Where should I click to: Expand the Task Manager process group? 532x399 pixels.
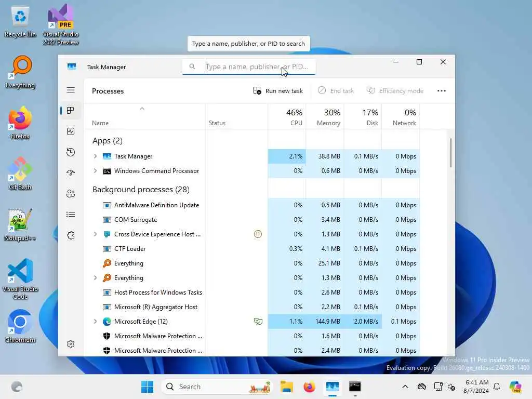click(x=96, y=156)
